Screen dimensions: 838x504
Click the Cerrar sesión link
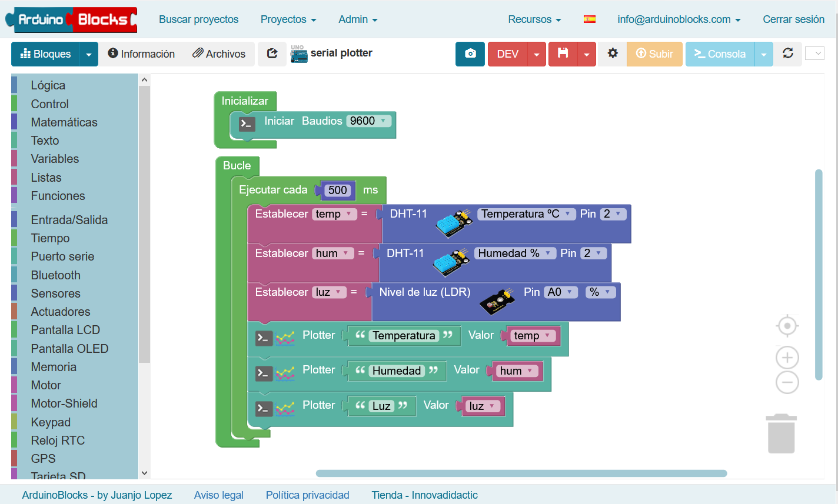[793, 19]
